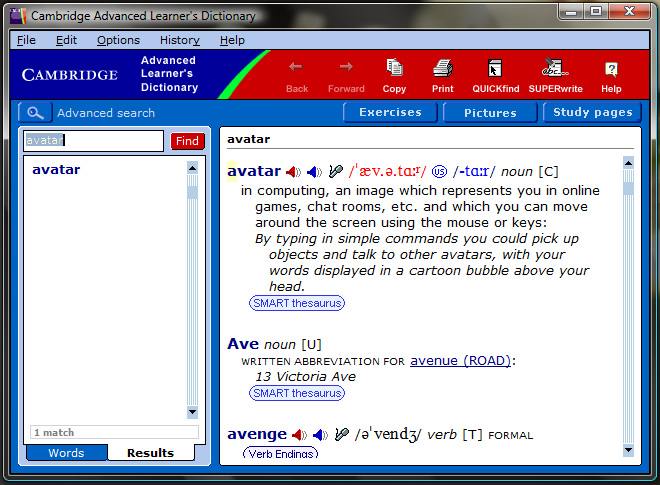Open the toolbar Help icon
This screenshot has width=660, height=485.
point(611,76)
